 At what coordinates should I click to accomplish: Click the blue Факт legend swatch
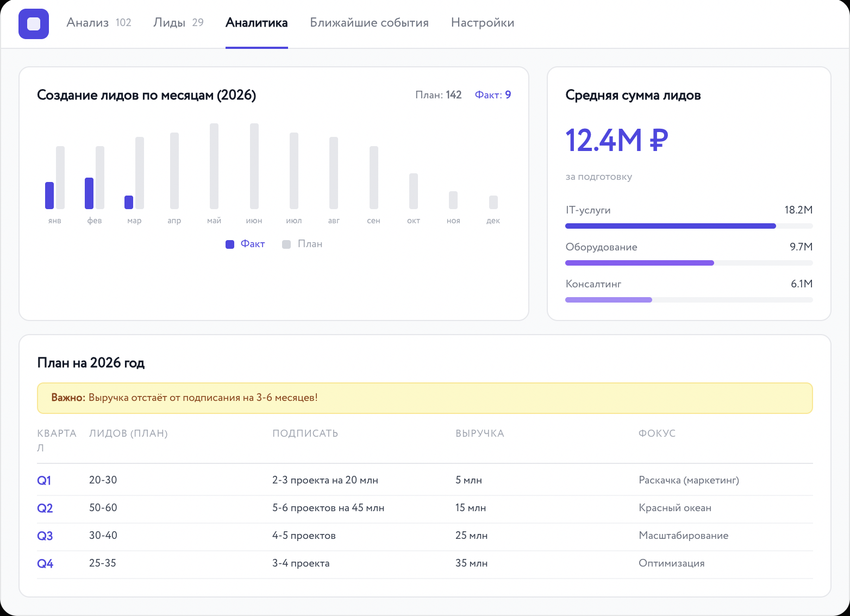pos(230,244)
